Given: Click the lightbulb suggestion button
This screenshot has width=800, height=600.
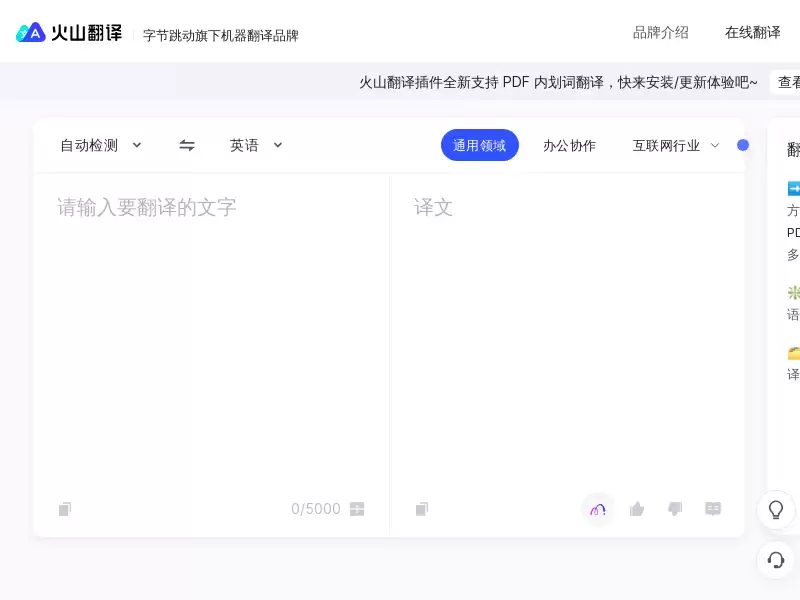Looking at the screenshot, I should pos(776,510).
